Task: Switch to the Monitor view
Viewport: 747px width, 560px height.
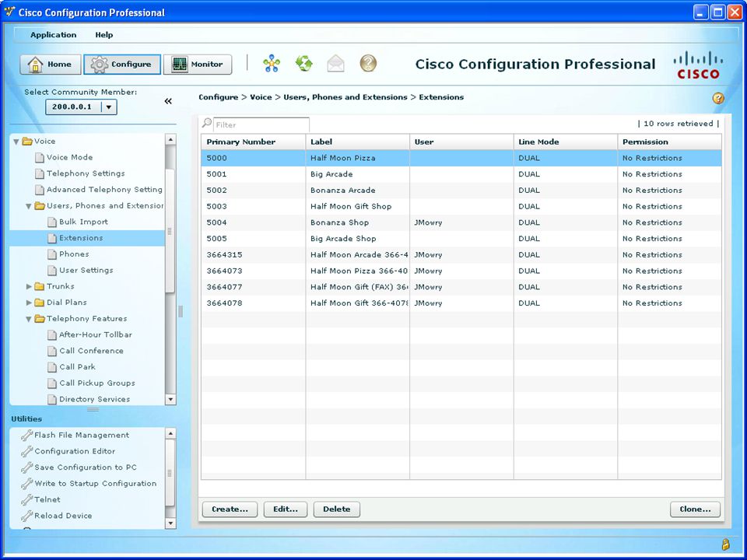Action: (x=198, y=65)
